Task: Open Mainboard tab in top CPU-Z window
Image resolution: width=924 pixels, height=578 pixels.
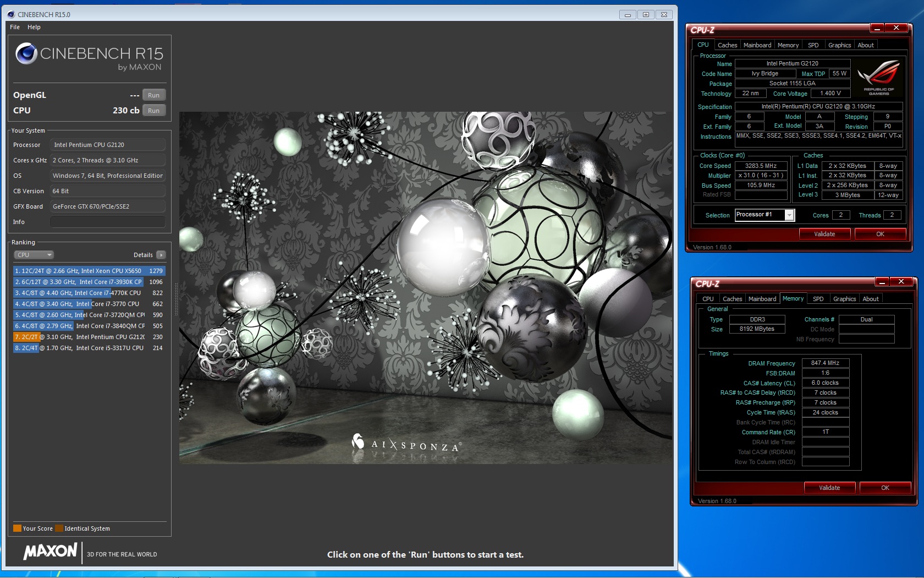Action: 757,45
